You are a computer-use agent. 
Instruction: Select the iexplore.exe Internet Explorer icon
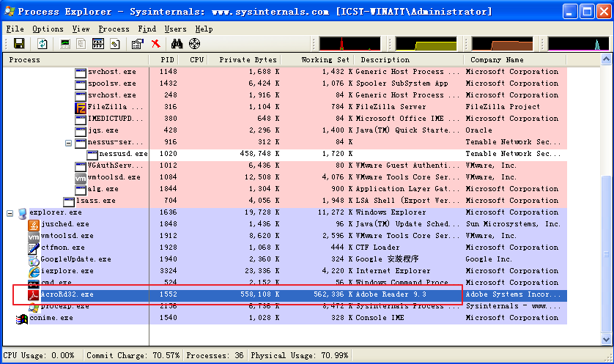34,272
